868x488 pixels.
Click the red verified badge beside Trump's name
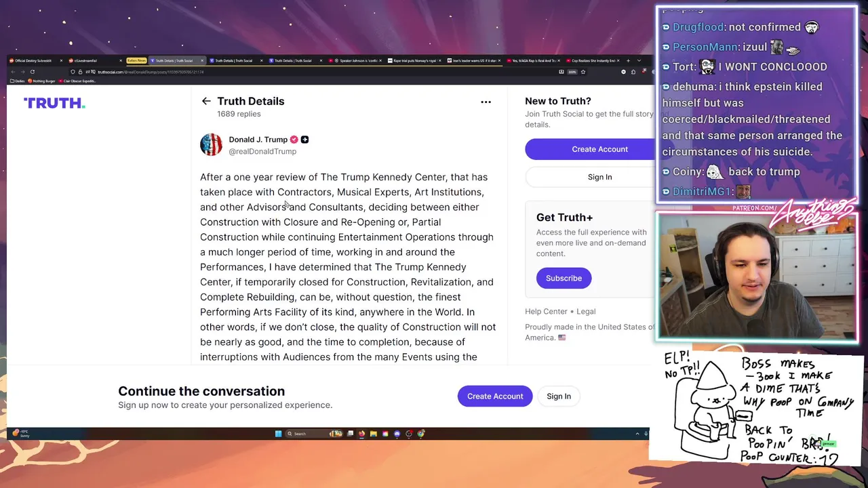coord(294,140)
